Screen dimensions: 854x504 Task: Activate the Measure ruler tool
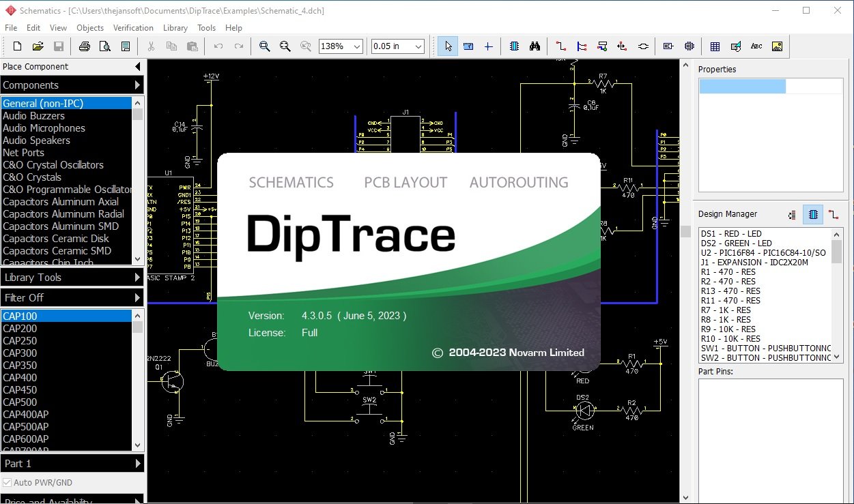[x=468, y=46]
